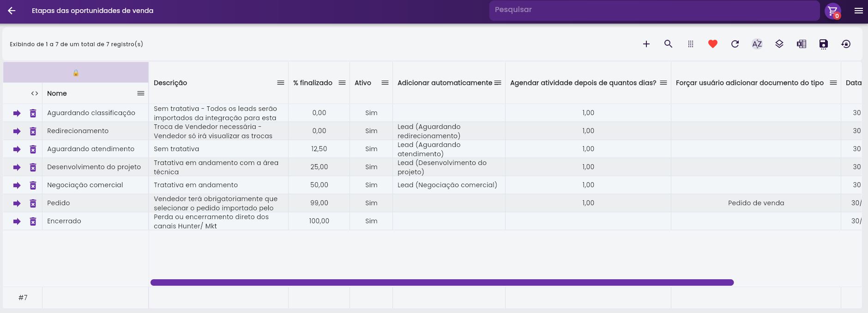Click the horizontal purple scrollbar
The height and width of the screenshot is (313, 868).
(441, 282)
